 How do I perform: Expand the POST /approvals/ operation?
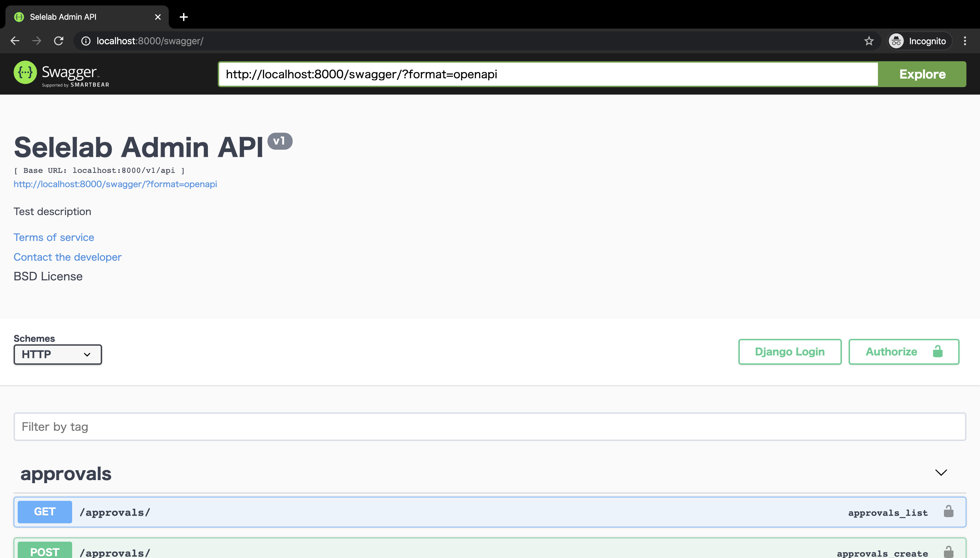(x=460, y=552)
